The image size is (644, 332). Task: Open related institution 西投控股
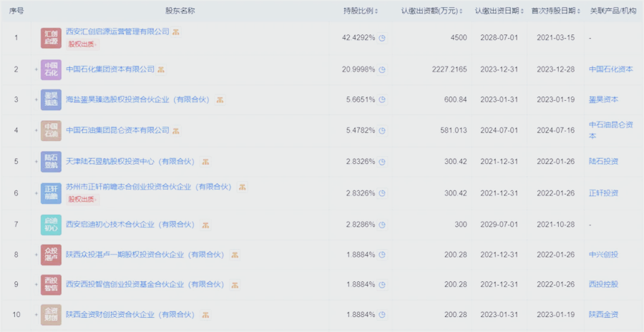[x=603, y=285]
